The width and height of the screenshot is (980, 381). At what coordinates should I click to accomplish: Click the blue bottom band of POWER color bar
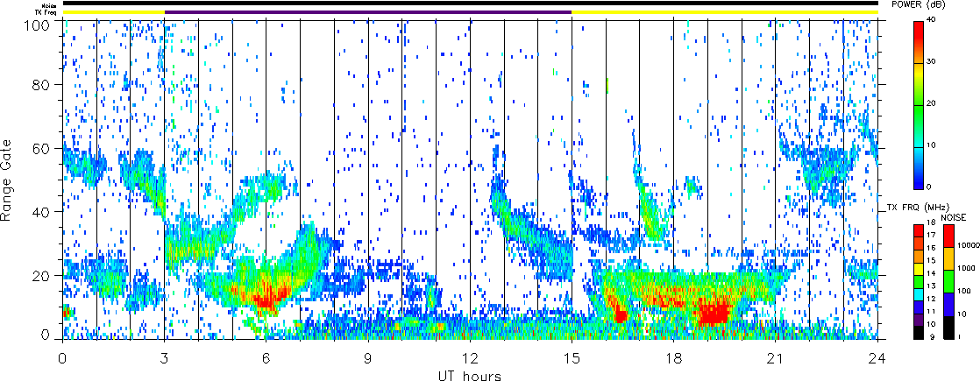[x=919, y=168]
